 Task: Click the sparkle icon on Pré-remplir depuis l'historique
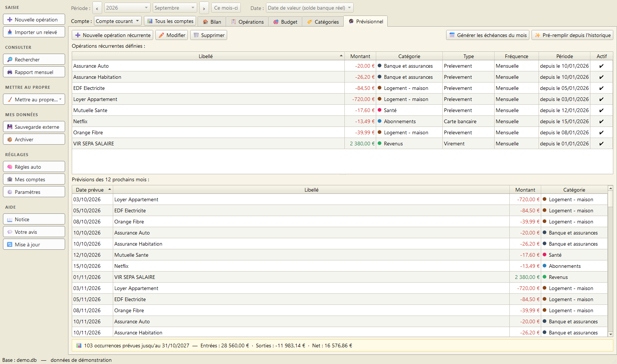[537, 35]
